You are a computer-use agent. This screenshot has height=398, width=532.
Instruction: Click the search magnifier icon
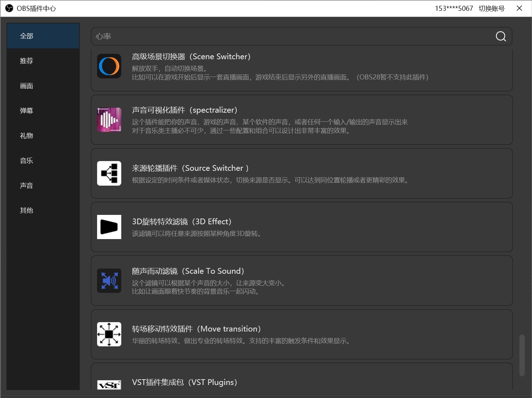pos(501,36)
